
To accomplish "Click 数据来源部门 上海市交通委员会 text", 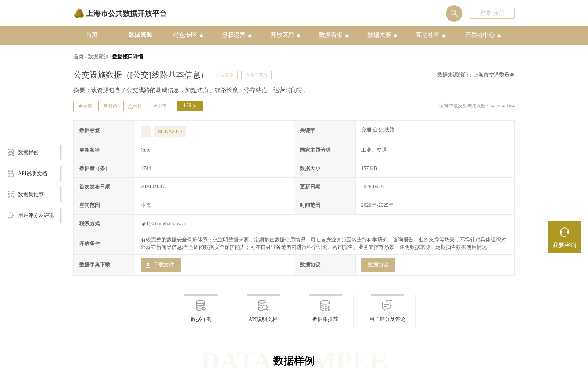I will pyautogui.click(x=476, y=75).
